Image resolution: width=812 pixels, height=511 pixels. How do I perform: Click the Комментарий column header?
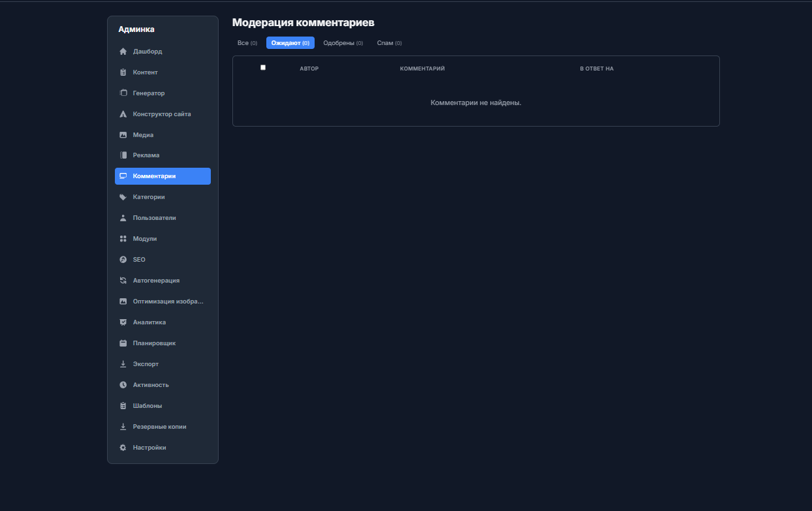click(x=422, y=69)
